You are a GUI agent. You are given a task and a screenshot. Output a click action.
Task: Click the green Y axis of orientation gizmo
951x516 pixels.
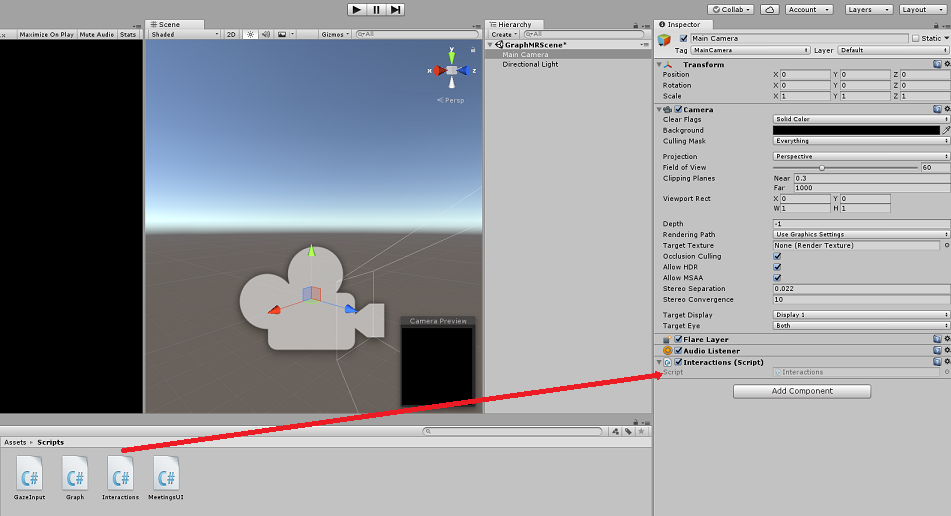coord(452,56)
